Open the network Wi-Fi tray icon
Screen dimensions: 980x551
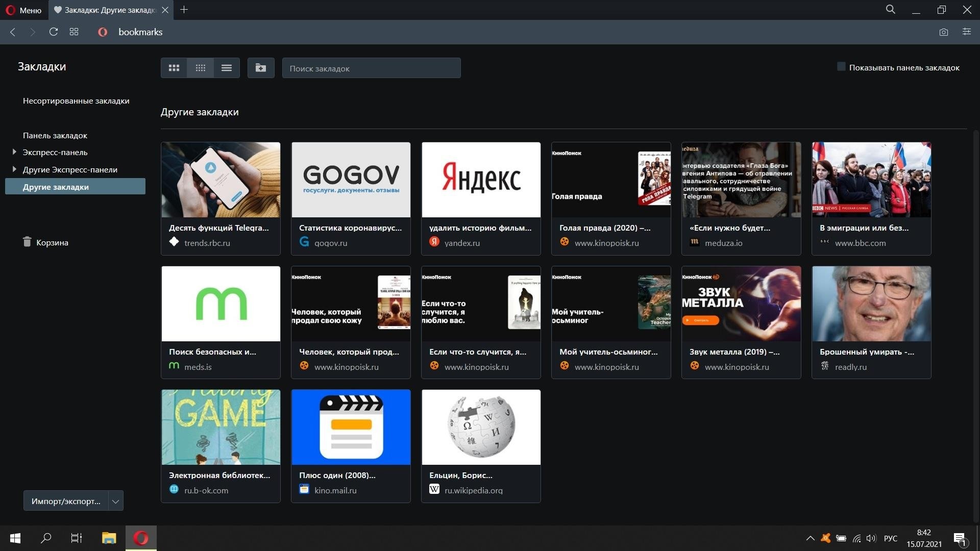(856, 538)
